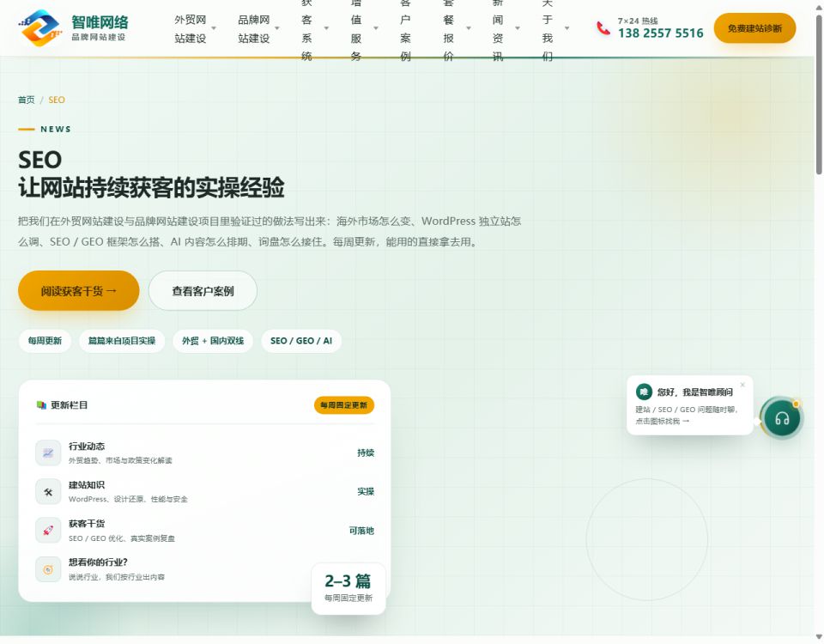This screenshot has width=824, height=644.
Task: Select the SEO / GEO / AI tag pill
Action: (x=301, y=341)
